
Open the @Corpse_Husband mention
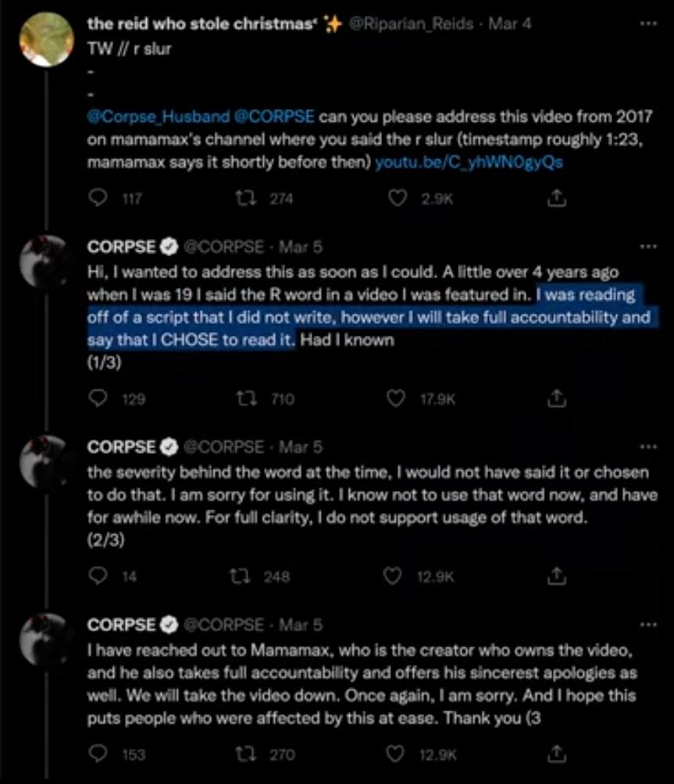click(x=158, y=116)
